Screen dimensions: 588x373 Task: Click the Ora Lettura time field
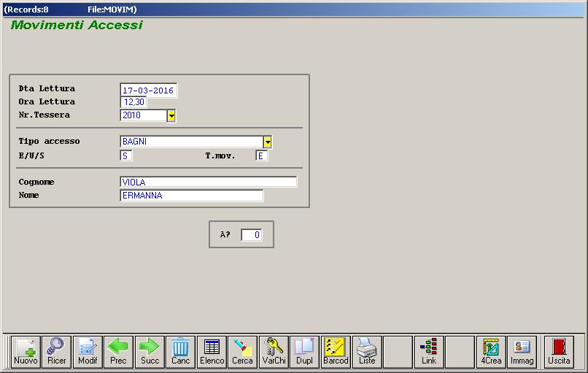tap(134, 102)
